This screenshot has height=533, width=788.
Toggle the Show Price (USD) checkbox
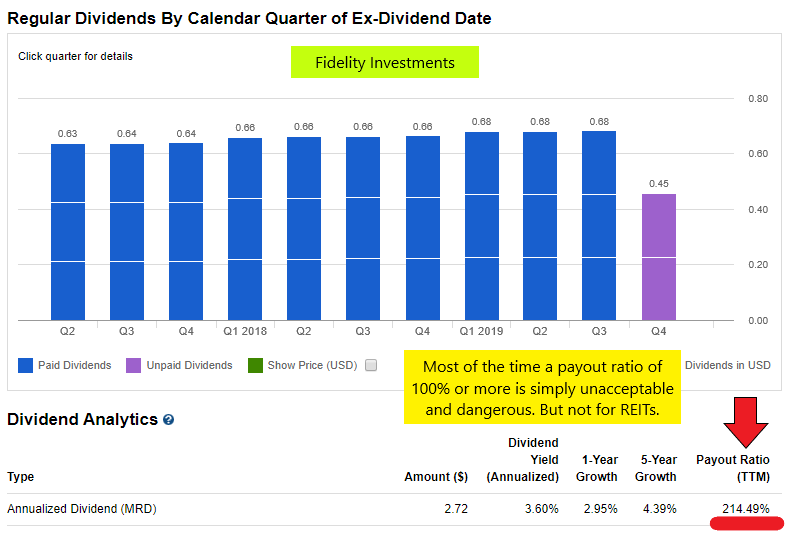[x=371, y=365]
